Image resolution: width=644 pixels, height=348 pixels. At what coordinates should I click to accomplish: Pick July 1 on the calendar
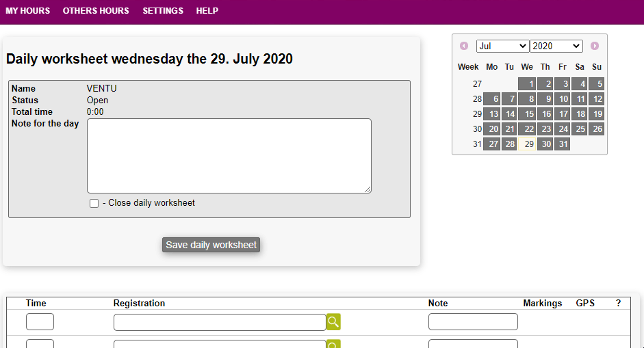click(527, 84)
